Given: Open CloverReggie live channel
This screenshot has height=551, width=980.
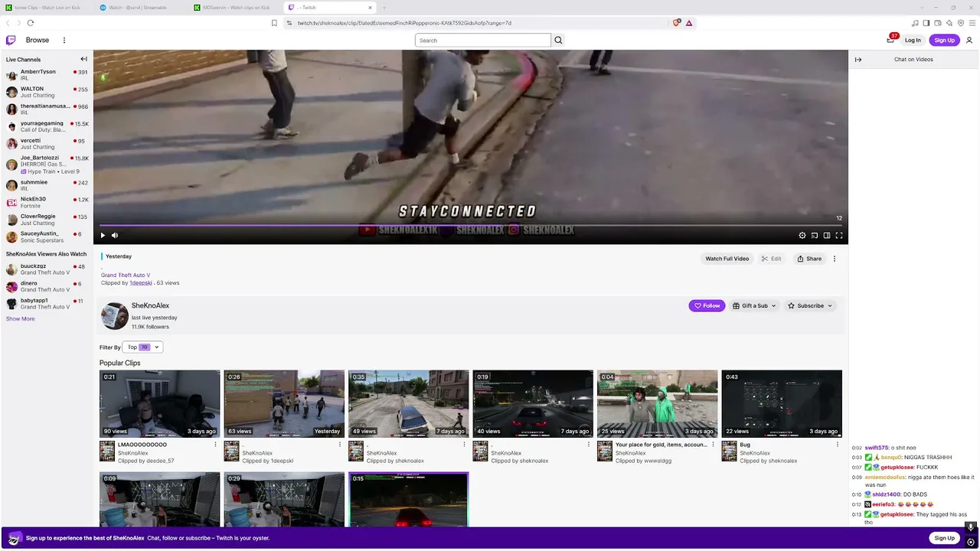Looking at the screenshot, I should pyautogui.click(x=47, y=220).
